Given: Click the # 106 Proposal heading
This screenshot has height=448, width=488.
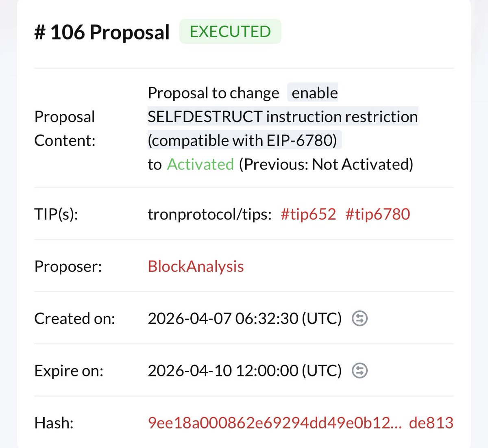Looking at the screenshot, I should 102,33.
